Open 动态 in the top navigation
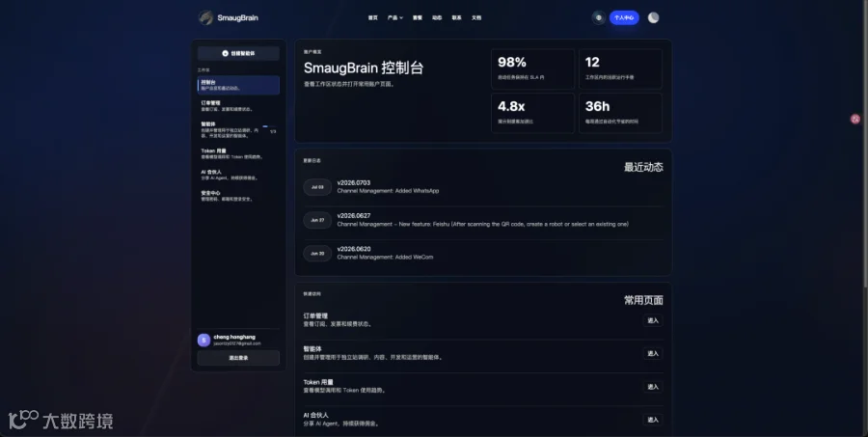The height and width of the screenshot is (437, 868). point(437,17)
